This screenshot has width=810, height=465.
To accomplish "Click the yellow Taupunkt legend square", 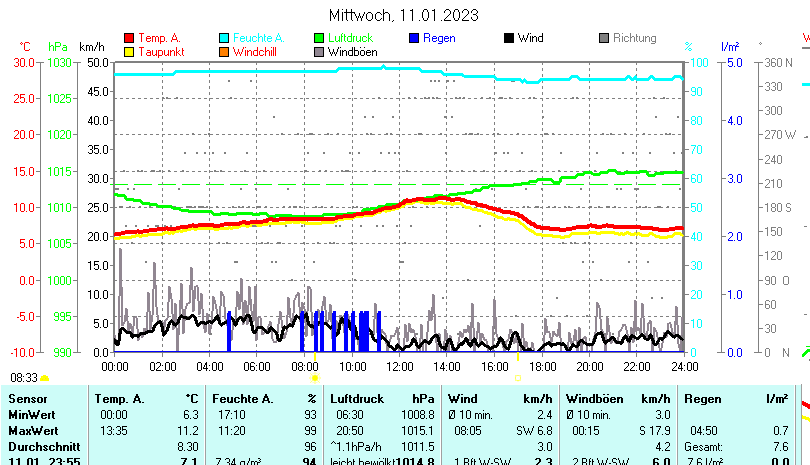I will pyautogui.click(x=128, y=51).
